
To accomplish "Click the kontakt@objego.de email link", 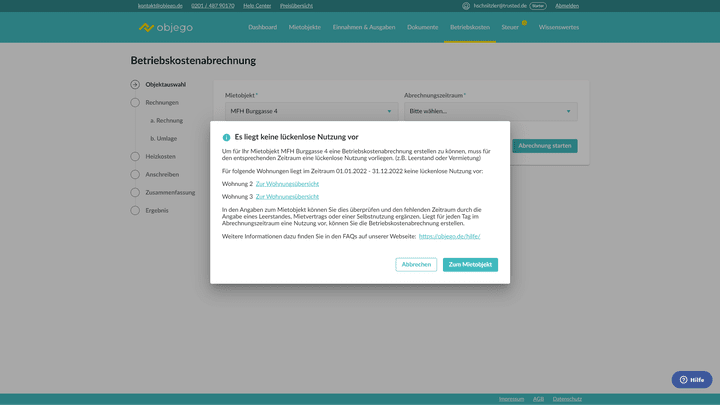I will point(160,6).
